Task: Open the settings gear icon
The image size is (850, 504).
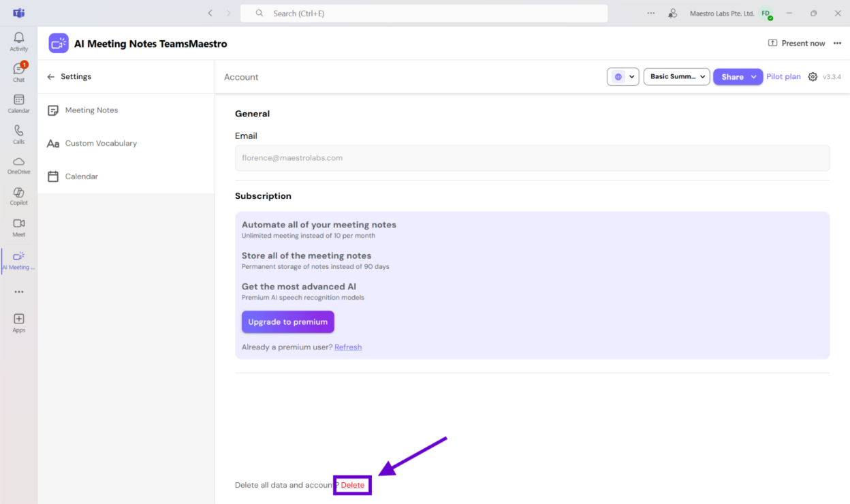Action: (x=813, y=77)
